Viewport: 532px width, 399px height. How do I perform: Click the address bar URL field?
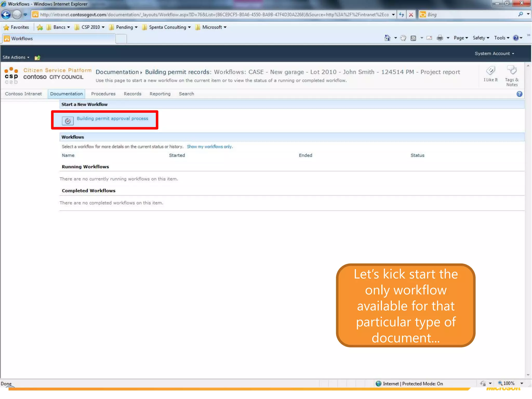211,15
